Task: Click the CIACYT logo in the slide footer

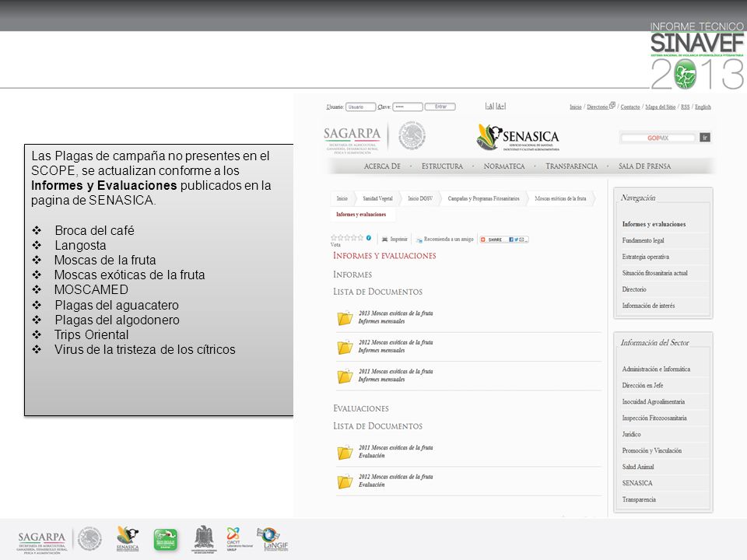Action: pyautogui.click(x=239, y=539)
